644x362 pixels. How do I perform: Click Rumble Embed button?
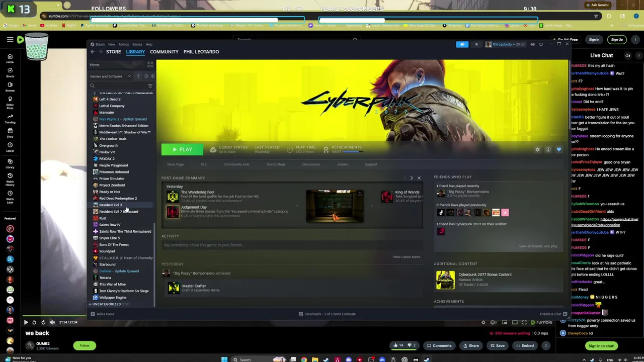pyautogui.click(x=524, y=345)
